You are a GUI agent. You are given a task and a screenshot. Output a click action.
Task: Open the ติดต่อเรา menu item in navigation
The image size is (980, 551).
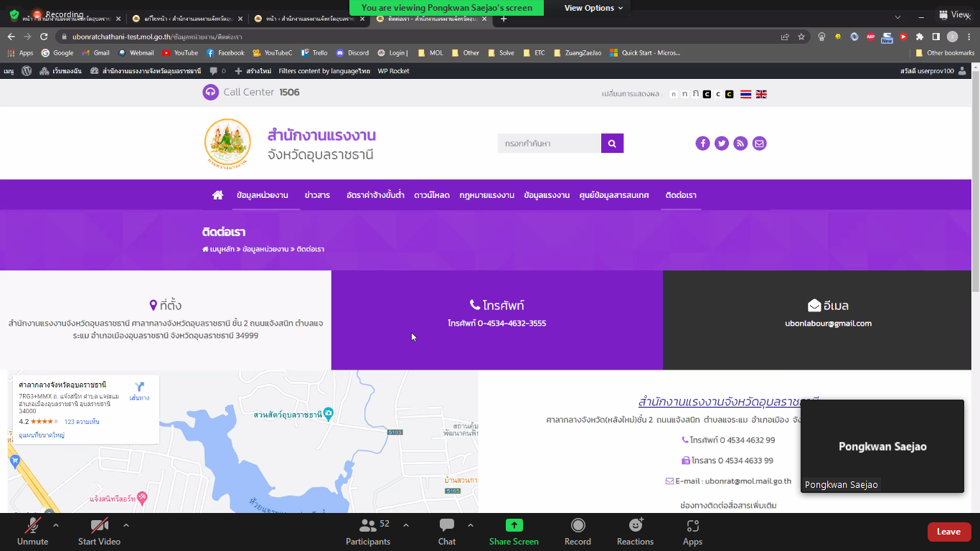tap(681, 195)
